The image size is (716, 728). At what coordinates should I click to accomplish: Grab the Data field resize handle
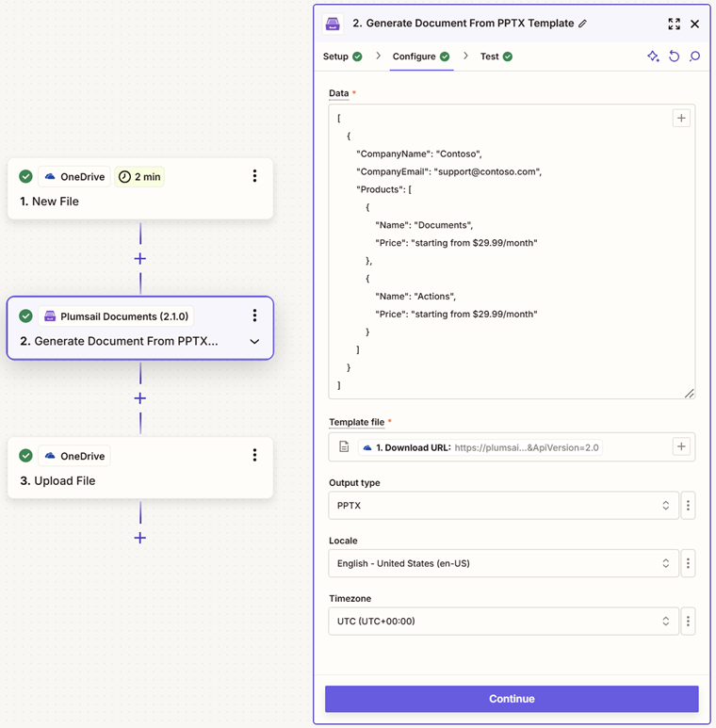[689, 394]
